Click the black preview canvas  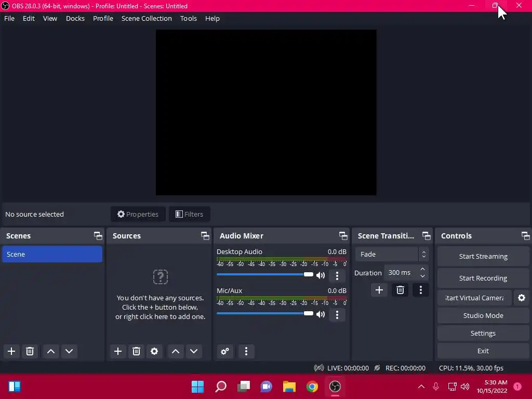[x=266, y=112]
